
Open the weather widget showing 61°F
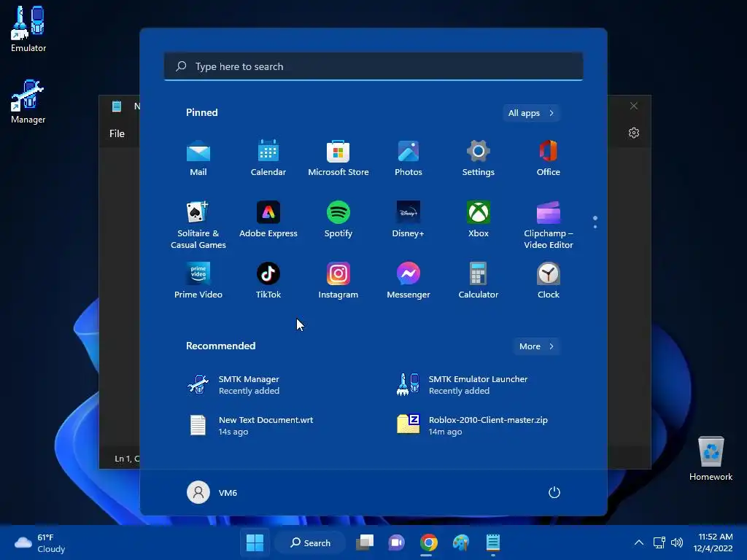(x=40, y=543)
